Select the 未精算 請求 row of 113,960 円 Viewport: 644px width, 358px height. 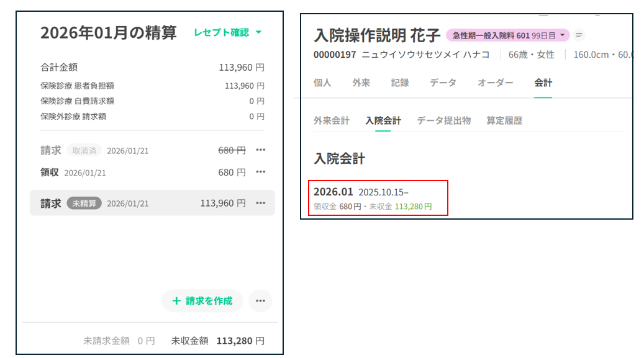[143, 203]
